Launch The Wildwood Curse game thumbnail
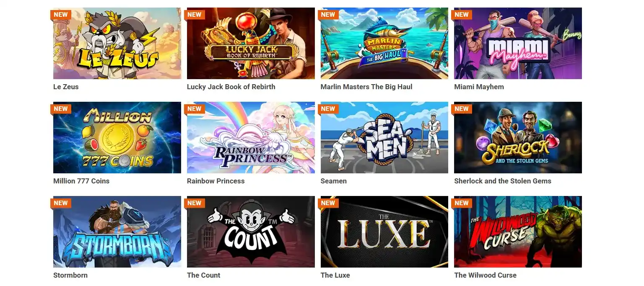Viewport: 644px width, 286px height. pos(518,232)
